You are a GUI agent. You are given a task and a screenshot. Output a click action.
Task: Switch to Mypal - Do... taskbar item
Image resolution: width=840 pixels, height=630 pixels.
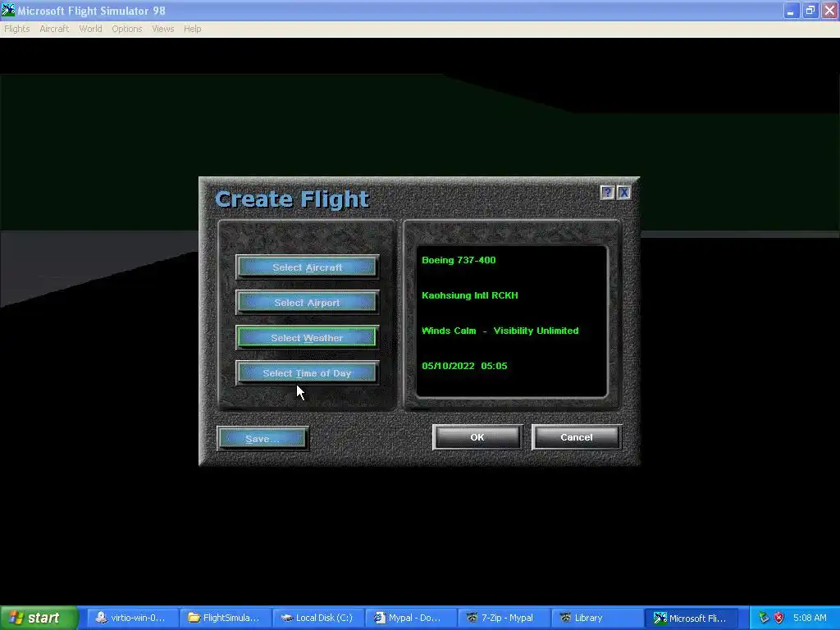point(411,619)
